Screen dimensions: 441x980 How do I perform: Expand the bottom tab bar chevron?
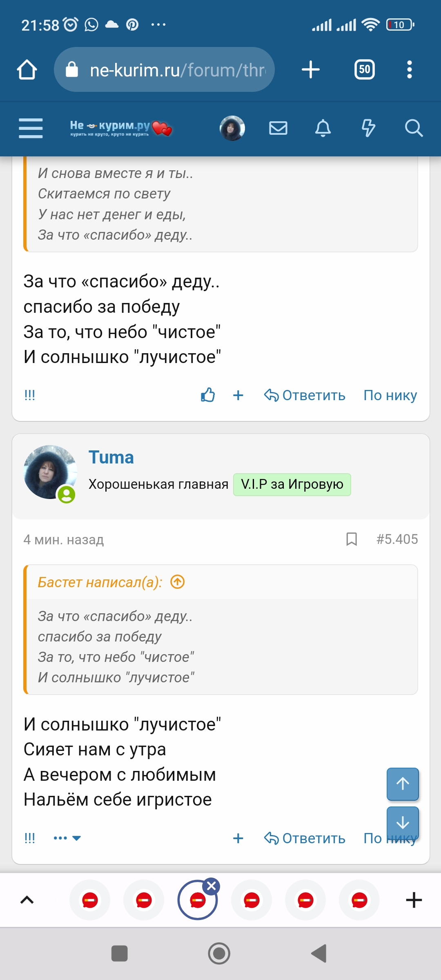pos(27,900)
